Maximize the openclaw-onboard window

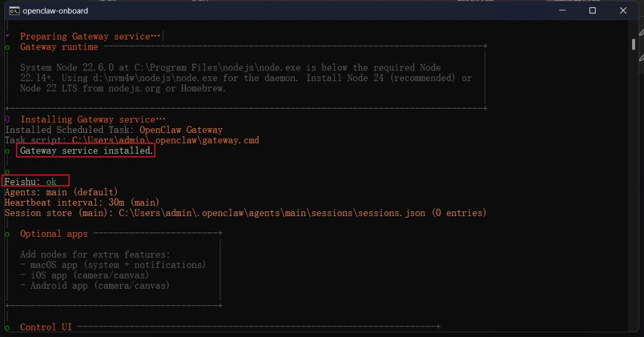pyautogui.click(x=592, y=10)
